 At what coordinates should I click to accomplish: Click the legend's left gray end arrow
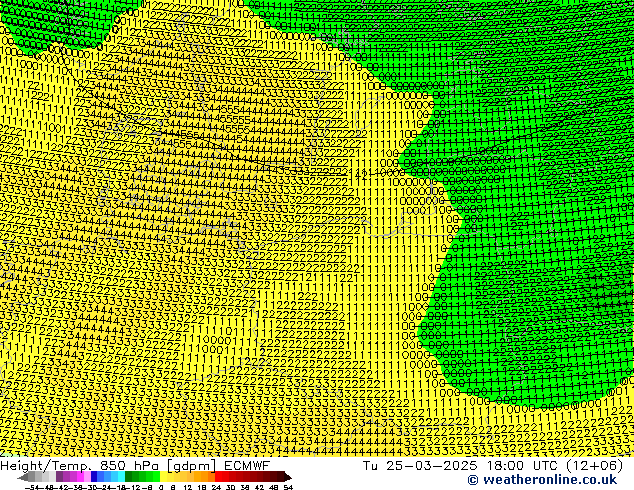click(x=23, y=477)
